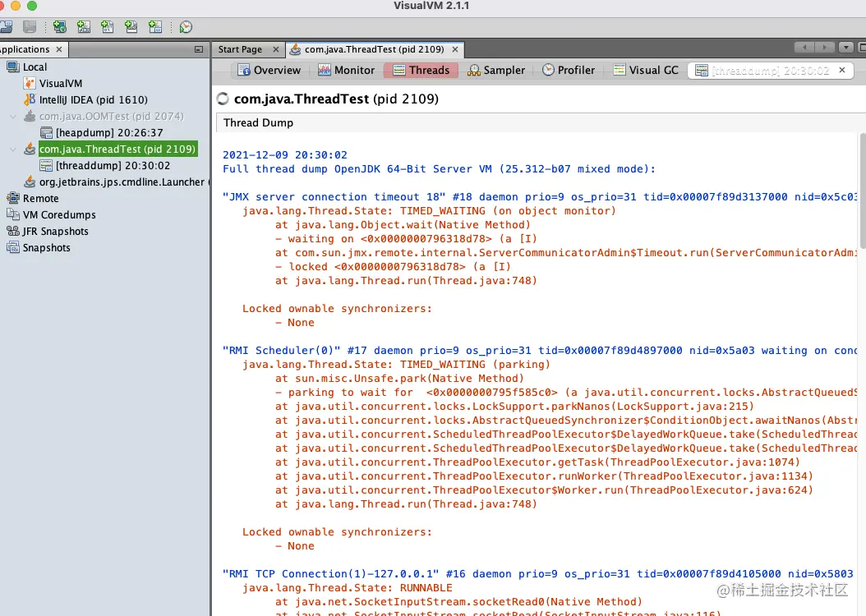
Task: Select the threaddump 20:30:02 subtab
Action: pos(771,71)
